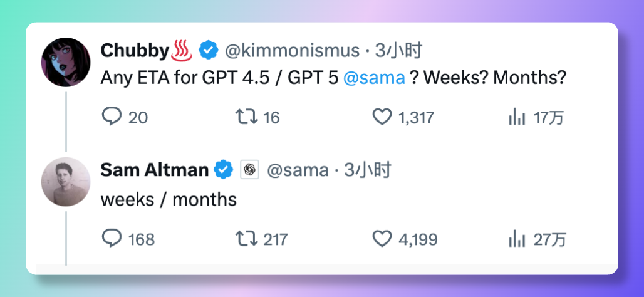The height and width of the screenshot is (297, 644).
Task: Click Sam Altman's blue verified badge
Action: [223, 170]
